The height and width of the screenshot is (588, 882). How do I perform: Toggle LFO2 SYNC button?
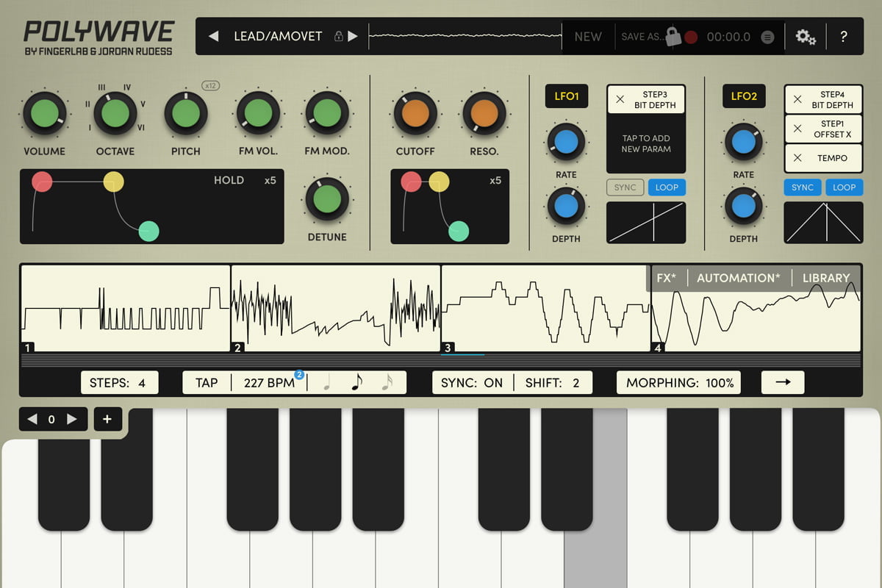pos(803,187)
